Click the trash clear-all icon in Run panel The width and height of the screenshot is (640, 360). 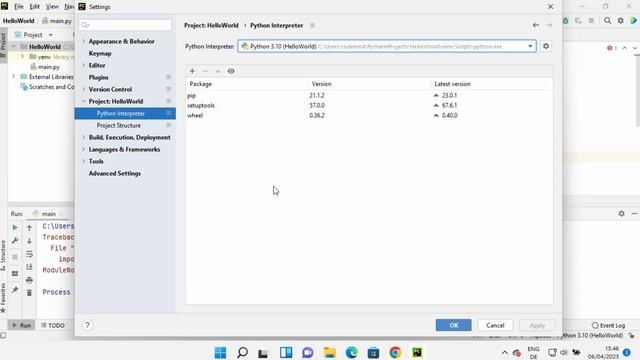29,293
